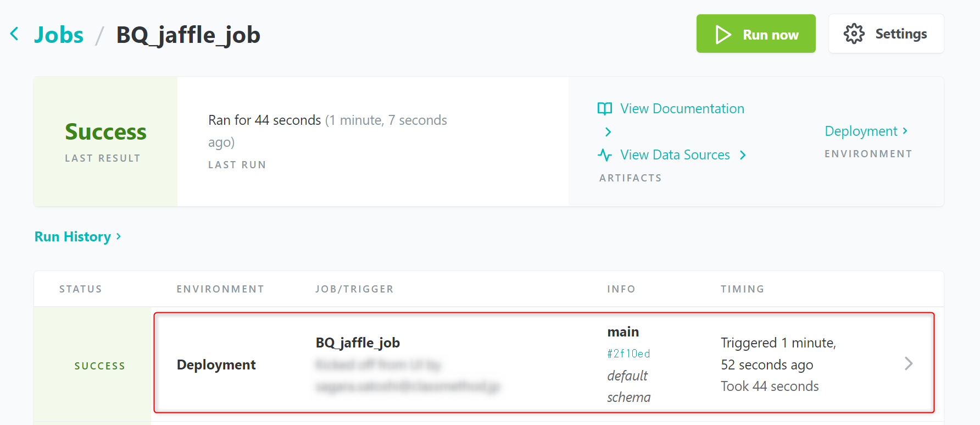
Task: Click the pulse icon for data sources
Action: [605, 155]
